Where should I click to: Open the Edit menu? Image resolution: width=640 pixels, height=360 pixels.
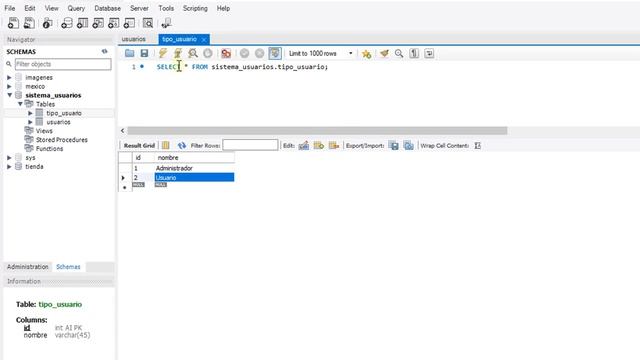(30, 8)
